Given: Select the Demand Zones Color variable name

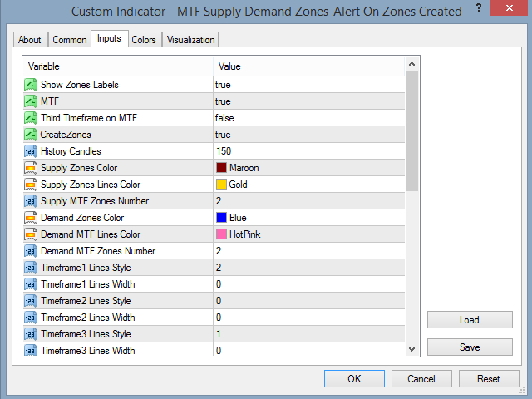Looking at the screenshot, I should coord(82,218).
